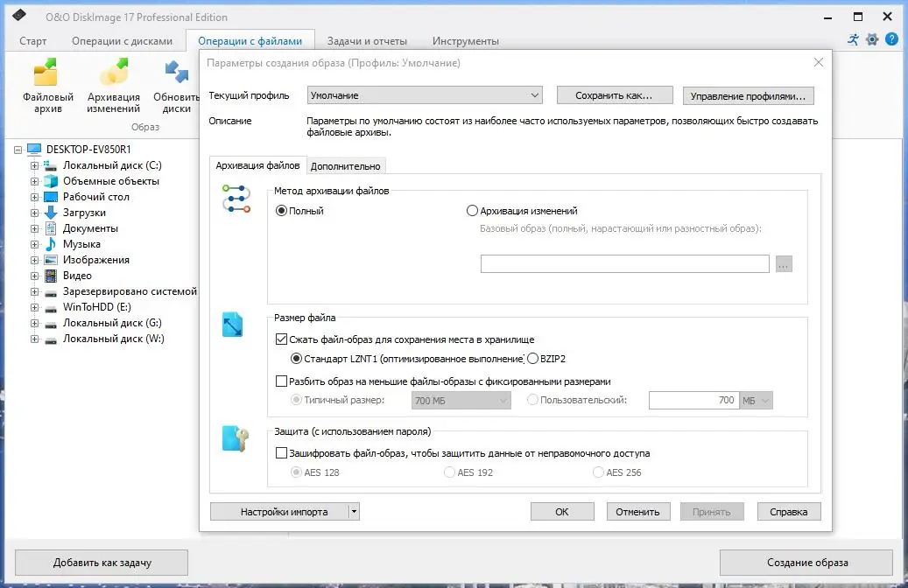Expand the Загрузки tree node
Viewport: 908px width, 588px height.
point(34,213)
